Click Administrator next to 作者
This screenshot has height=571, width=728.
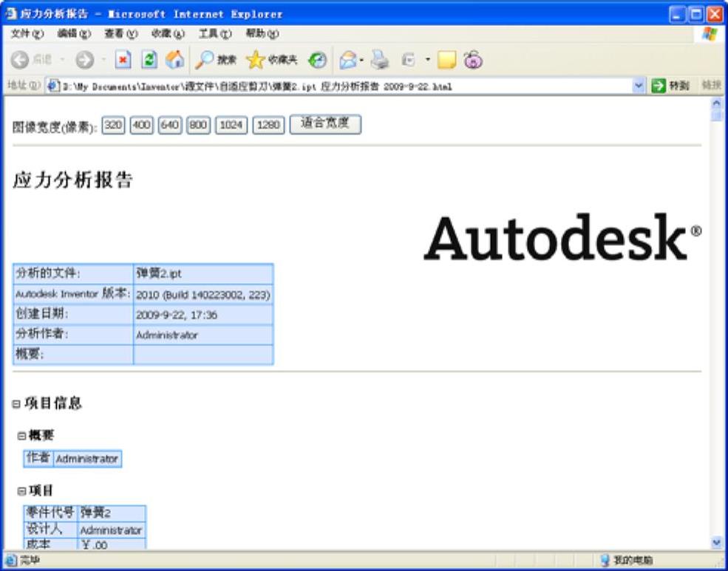[x=87, y=459]
